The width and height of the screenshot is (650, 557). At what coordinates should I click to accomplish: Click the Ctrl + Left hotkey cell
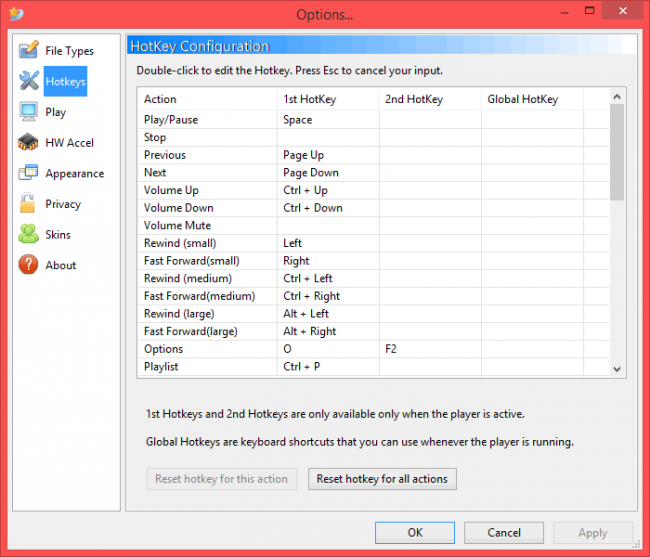[x=328, y=278]
